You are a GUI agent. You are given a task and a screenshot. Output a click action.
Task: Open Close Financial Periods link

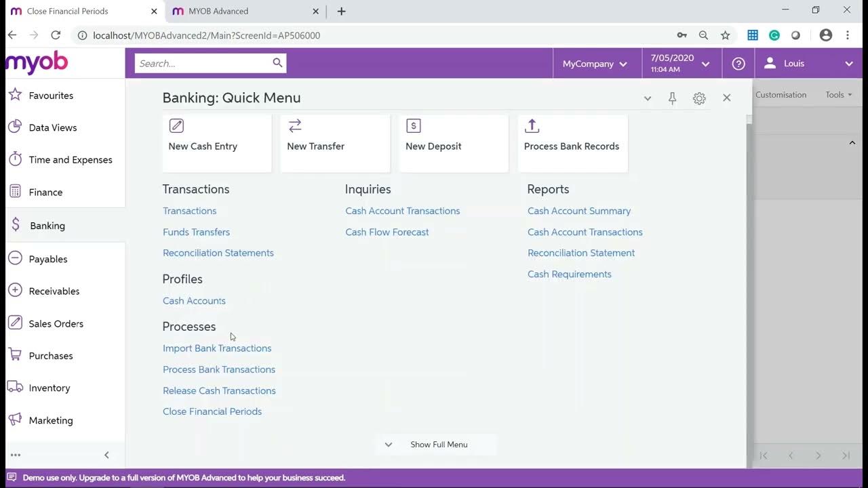212,411
